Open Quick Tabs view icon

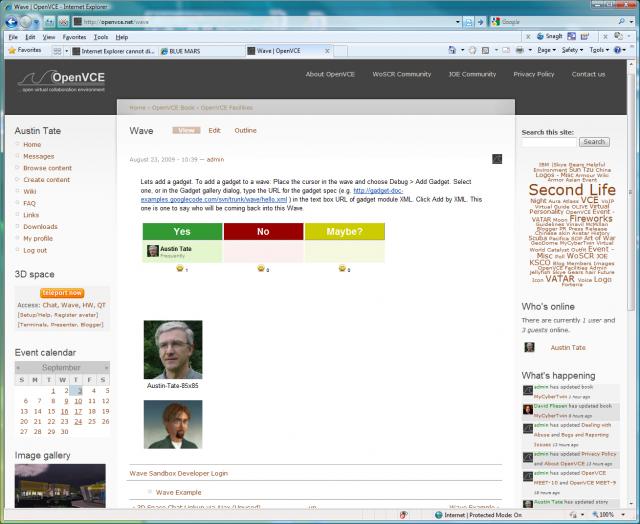pos(57,51)
